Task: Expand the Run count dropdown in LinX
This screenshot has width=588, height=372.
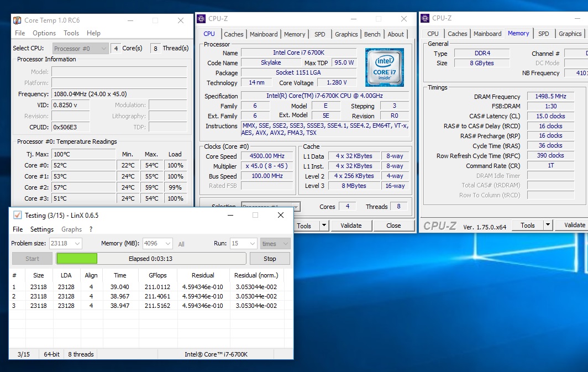Action: point(253,243)
